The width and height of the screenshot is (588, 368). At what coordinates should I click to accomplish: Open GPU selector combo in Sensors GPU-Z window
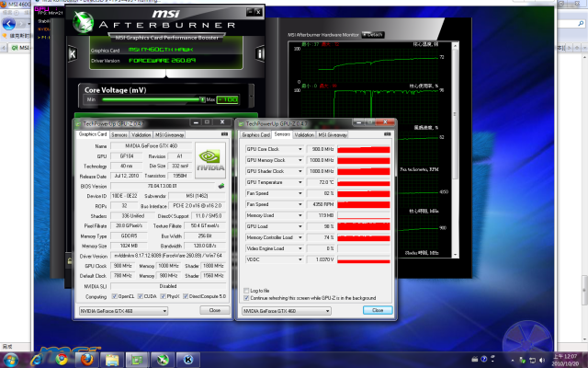pyautogui.click(x=287, y=311)
